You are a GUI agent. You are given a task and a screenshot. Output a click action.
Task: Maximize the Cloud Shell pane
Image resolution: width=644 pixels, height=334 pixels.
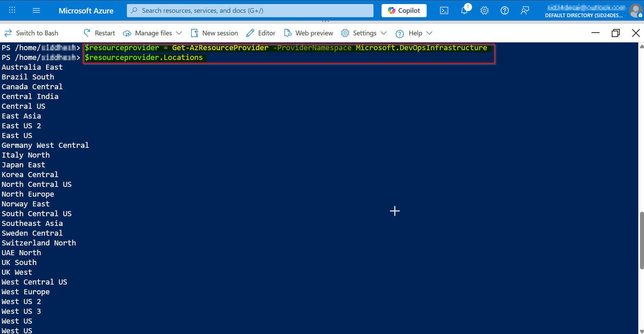616,33
